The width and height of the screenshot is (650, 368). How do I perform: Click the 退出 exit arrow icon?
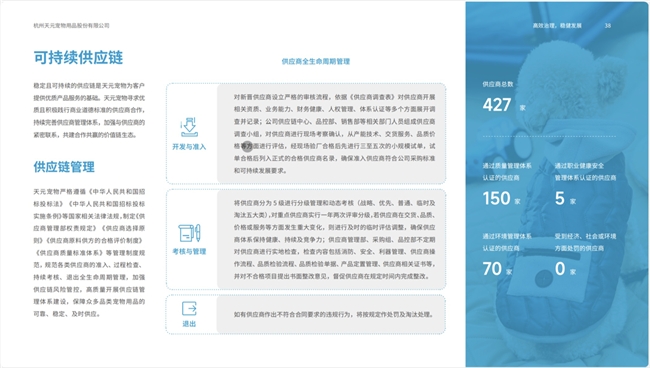click(189, 309)
